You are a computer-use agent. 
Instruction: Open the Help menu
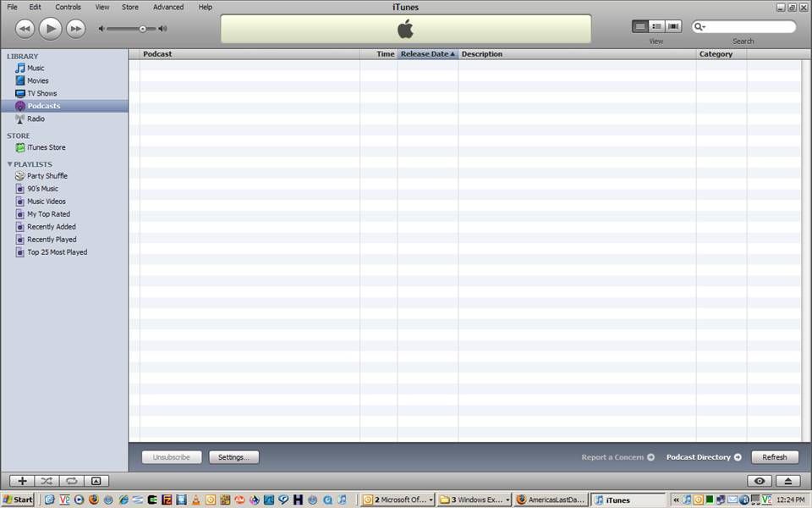[205, 7]
